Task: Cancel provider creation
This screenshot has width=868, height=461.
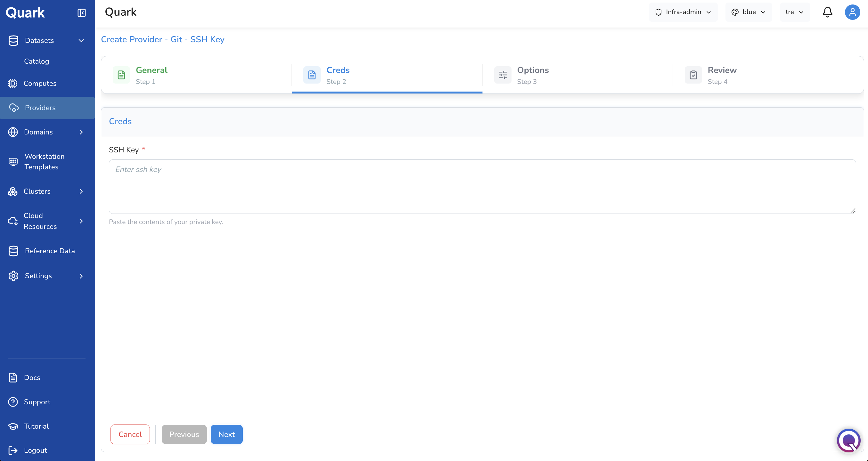Action: pyautogui.click(x=130, y=434)
